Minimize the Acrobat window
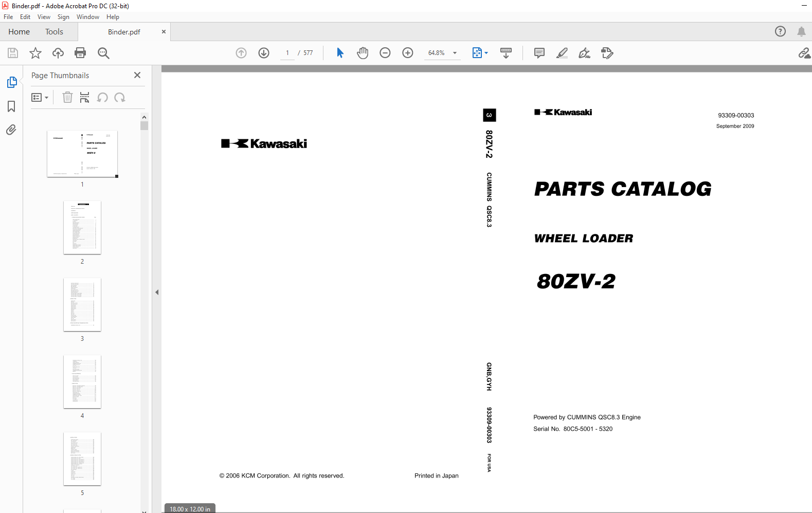 point(804,6)
